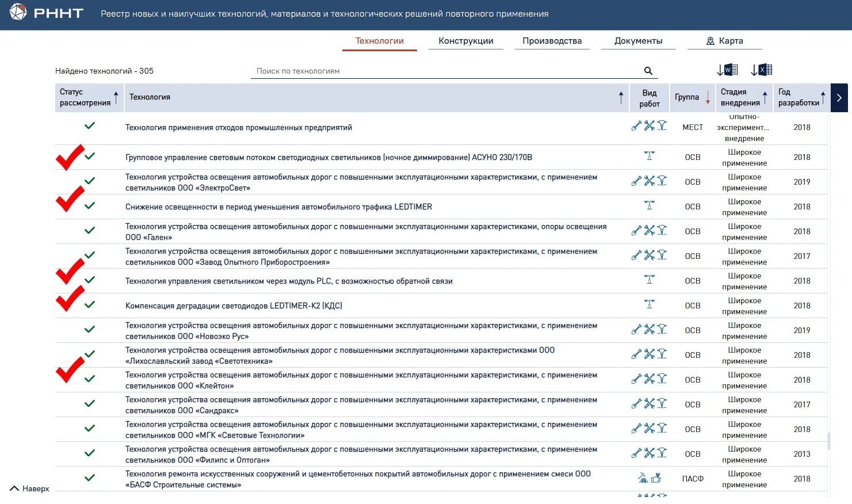Sort by Технология column arrow
This screenshot has height=504, width=852.
coord(621,97)
